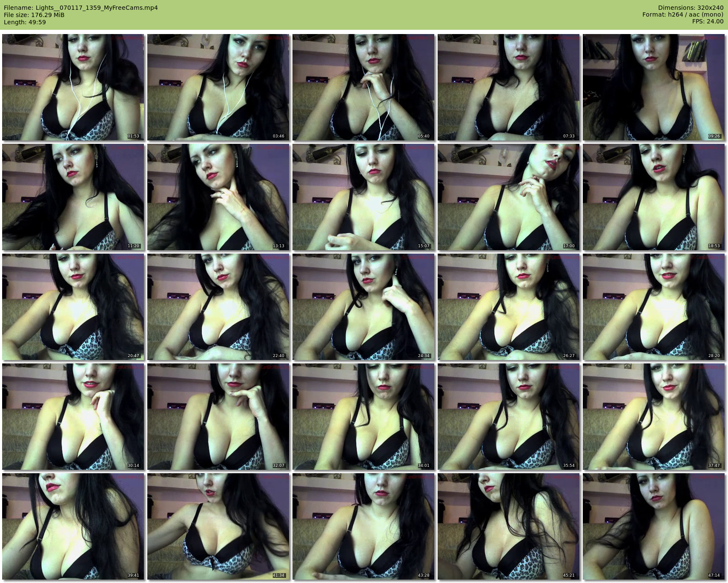Select the thumbnail timestamped 20:47
728x583 pixels.
(73, 307)
